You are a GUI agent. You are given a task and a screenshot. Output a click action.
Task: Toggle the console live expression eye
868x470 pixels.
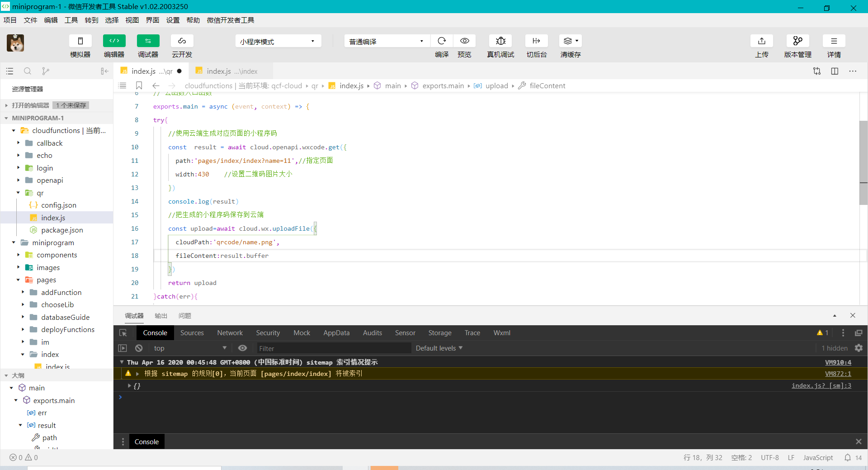coord(242,348)
